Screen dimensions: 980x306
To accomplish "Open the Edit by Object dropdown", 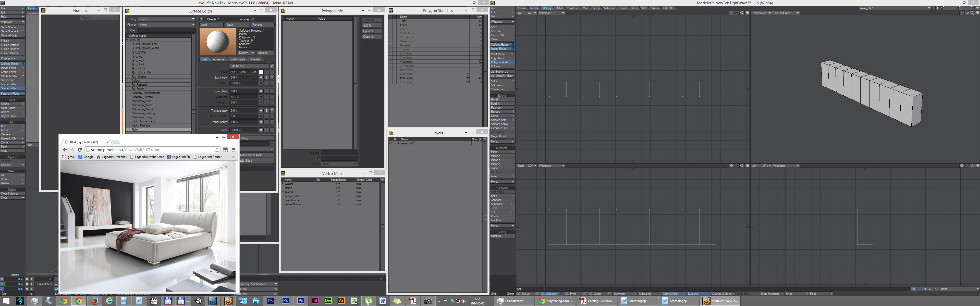I will click(x=167, y=19).
